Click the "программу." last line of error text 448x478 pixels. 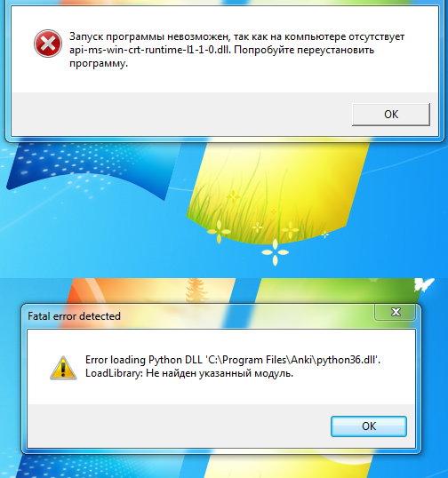point(99,63)
